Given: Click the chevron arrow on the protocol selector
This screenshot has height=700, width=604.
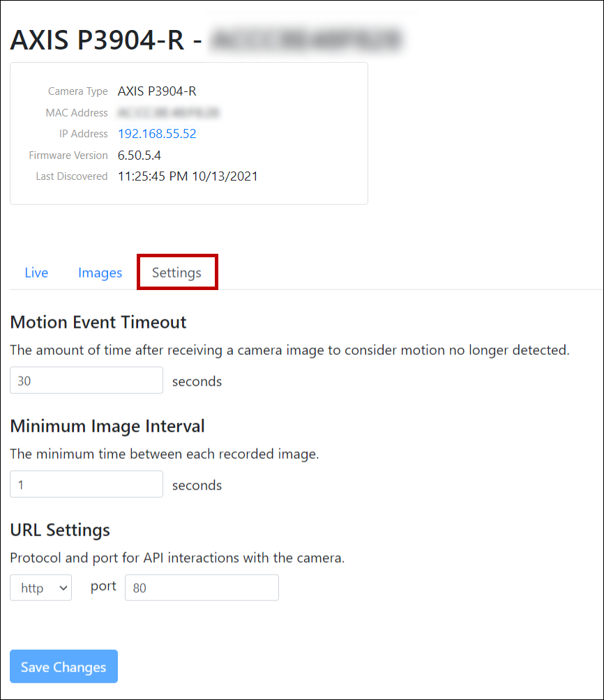Looking at the screenshot, I should click(x=63, y=588).
